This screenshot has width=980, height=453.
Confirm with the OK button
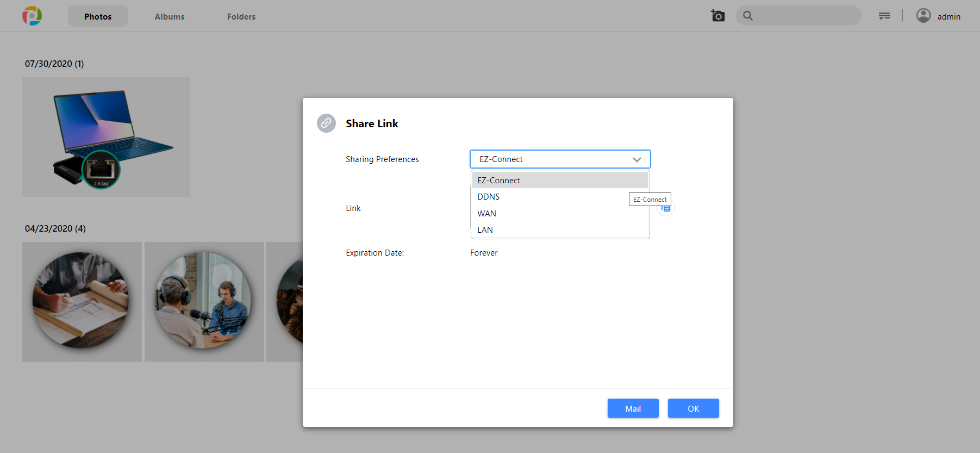pyautogui.click(x=694, y=408)
